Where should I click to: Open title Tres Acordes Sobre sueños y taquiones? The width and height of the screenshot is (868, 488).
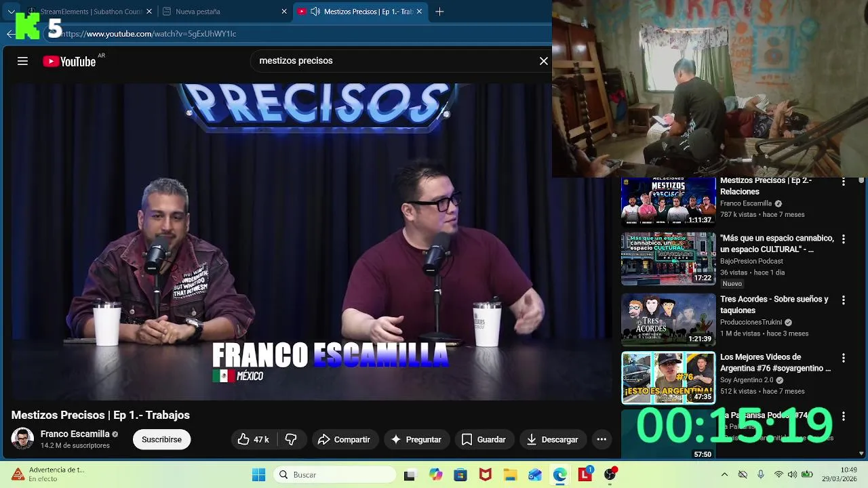(x=774, y=304)
